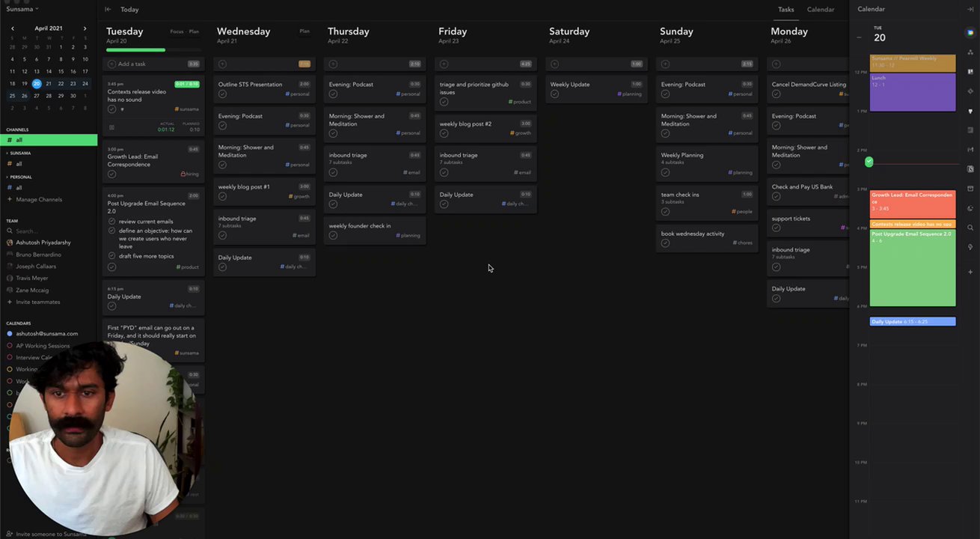The image size is (980, 539).
Task: Go to previous month in mini calendar
Action: (x=12, y=28)
